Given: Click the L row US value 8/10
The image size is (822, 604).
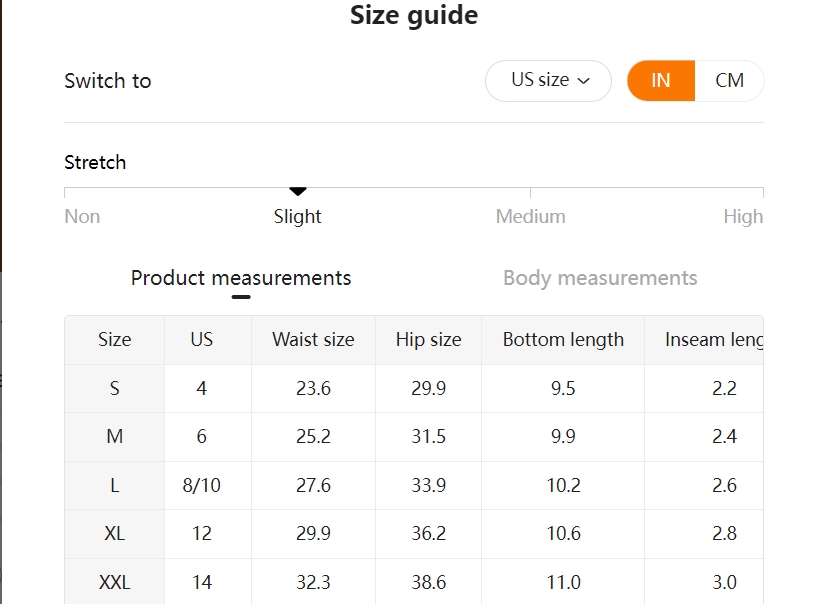Looking at the screenshot, I should click(202, 486).
